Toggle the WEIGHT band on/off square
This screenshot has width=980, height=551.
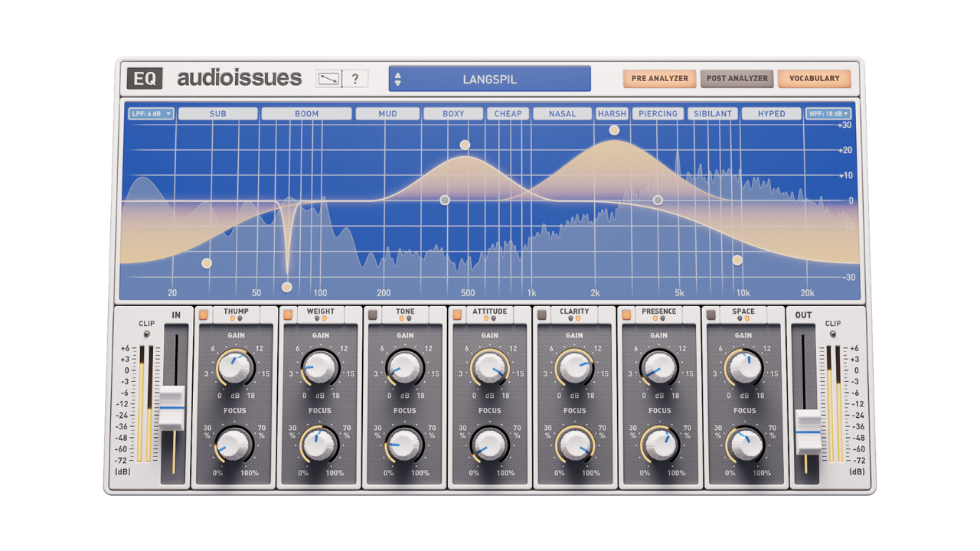288,315
